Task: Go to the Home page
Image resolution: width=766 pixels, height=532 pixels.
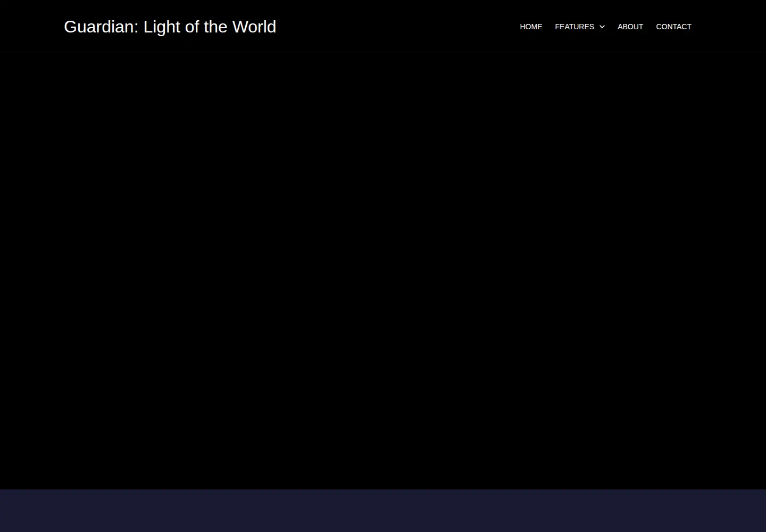Action: click(x=531, y=27)
